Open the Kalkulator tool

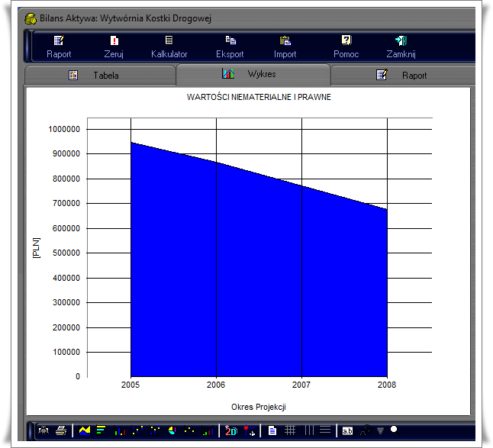[x=169, y=47]
